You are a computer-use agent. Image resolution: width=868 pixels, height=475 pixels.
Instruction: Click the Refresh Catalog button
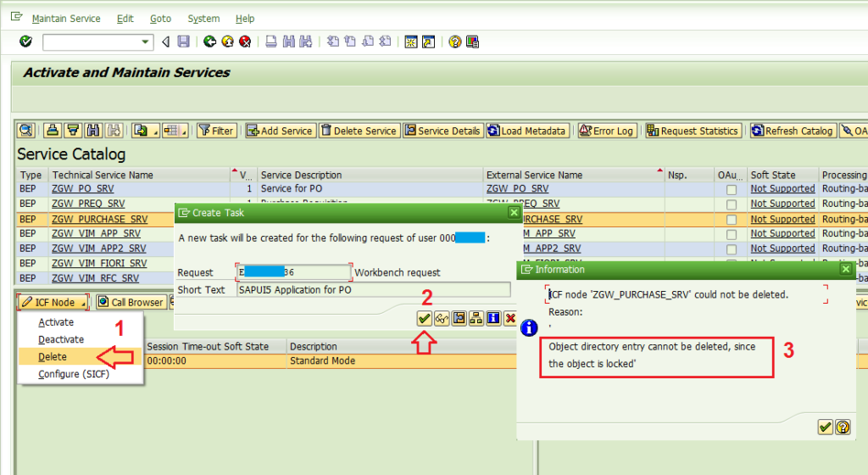coord(793,131)
